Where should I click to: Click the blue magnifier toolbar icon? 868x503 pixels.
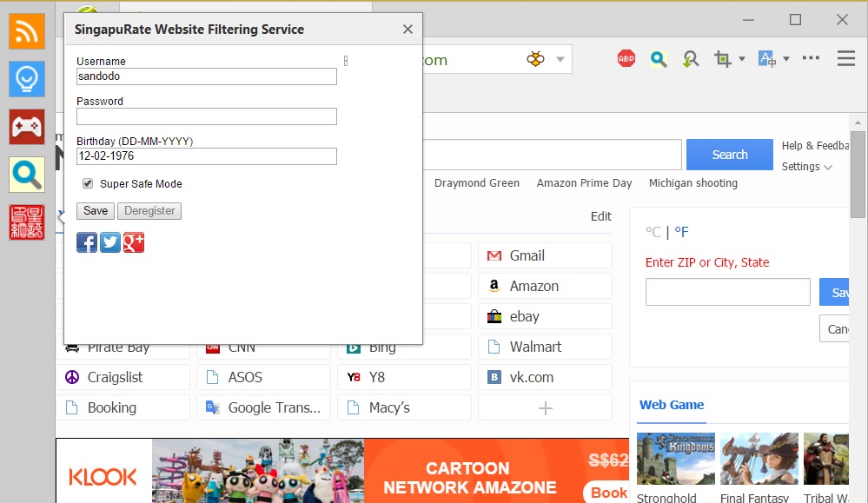coord(659,59)
